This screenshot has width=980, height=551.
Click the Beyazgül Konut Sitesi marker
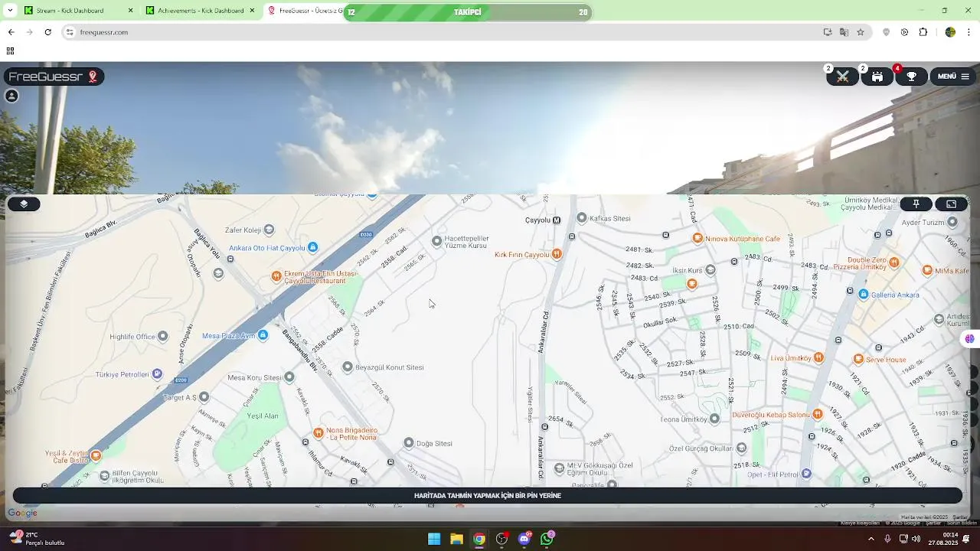(347, 367)
